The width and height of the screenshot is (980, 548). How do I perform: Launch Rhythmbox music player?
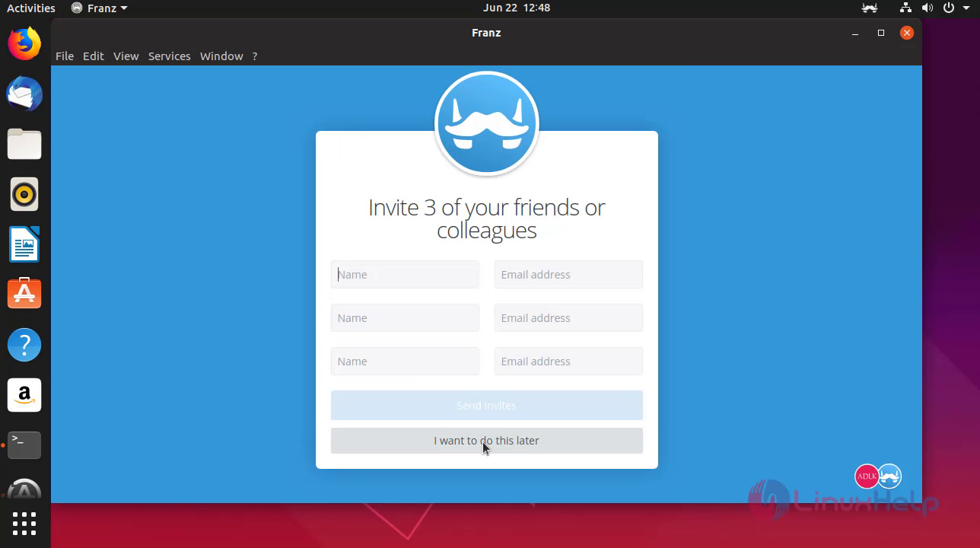24,194
